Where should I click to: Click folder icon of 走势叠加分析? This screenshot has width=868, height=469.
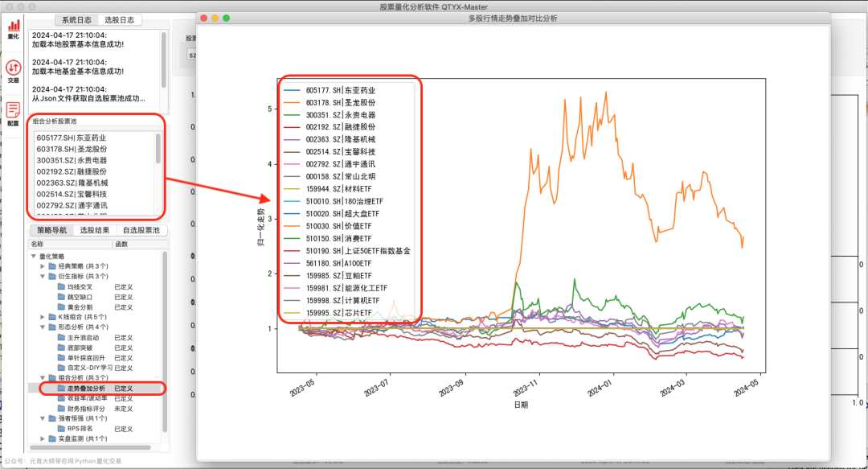pos(61,388)
